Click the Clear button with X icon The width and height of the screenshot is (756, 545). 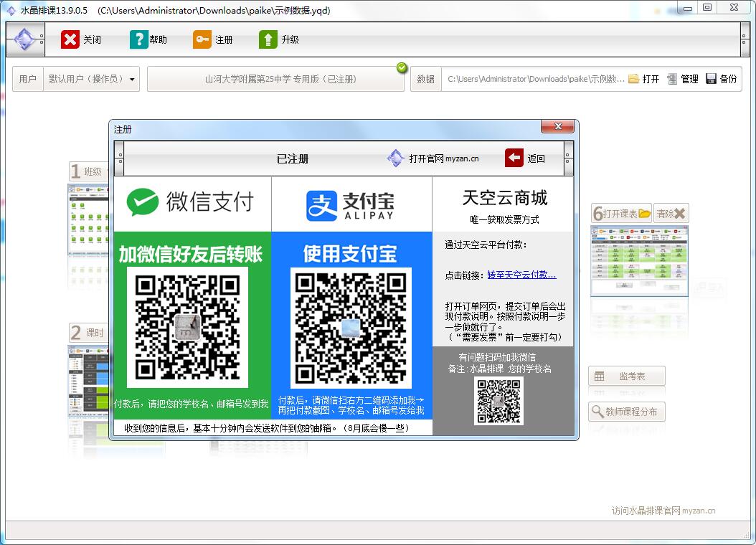pyautogui.click(x=671, y=214)
